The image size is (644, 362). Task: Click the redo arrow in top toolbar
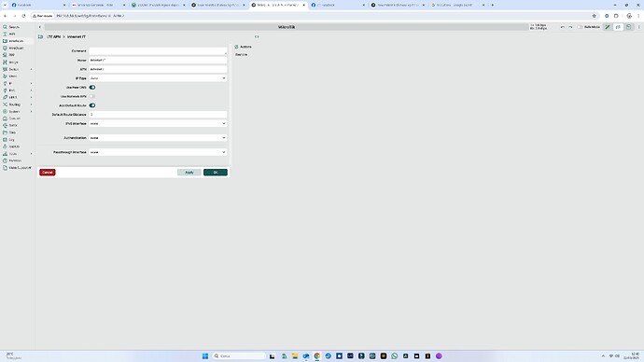click(x=570, y=27)
